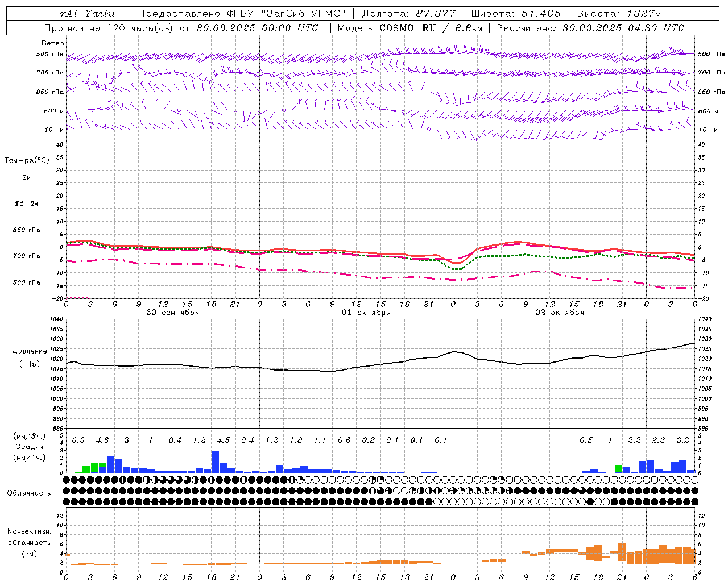Click the 3-hour precipitation value "0.2"
Screen dimensions: 728x582
click(369, 440)
